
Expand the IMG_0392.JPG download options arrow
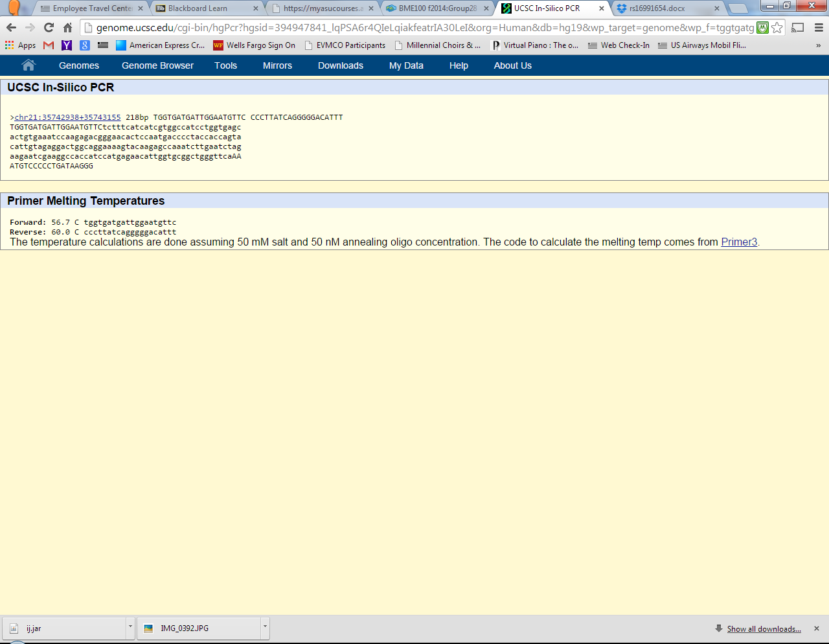click(265, 627)
